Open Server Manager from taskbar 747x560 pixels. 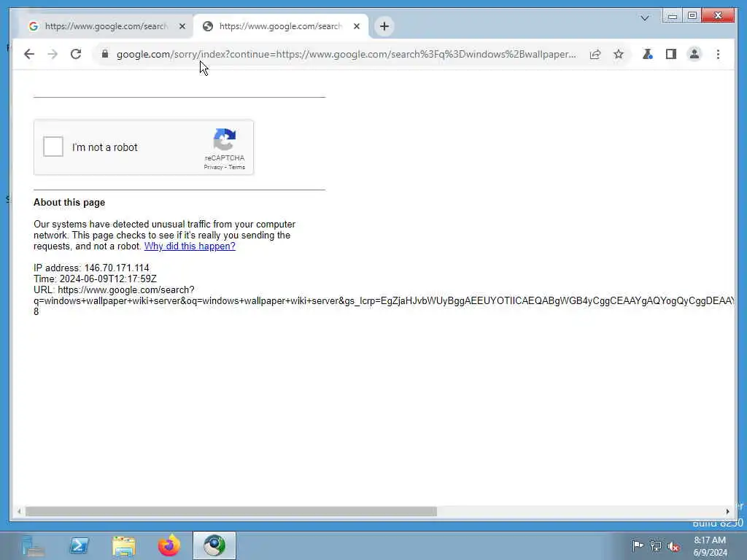33,545
